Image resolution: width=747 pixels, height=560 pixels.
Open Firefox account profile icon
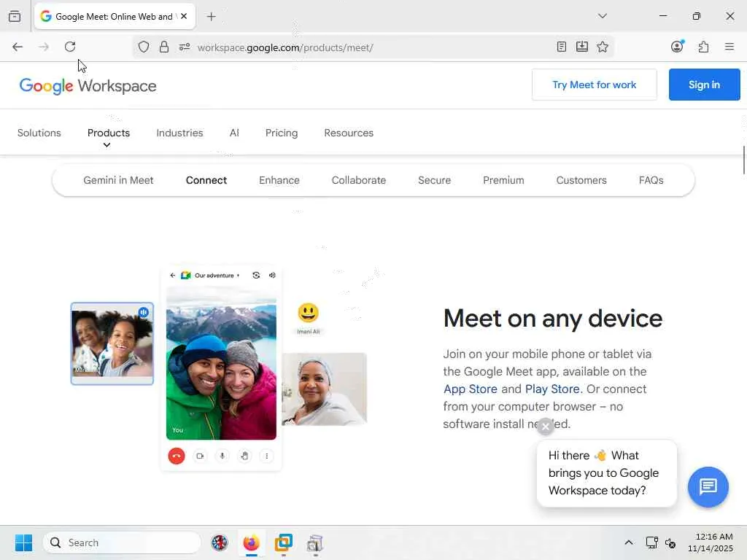(x=677, y=46)
